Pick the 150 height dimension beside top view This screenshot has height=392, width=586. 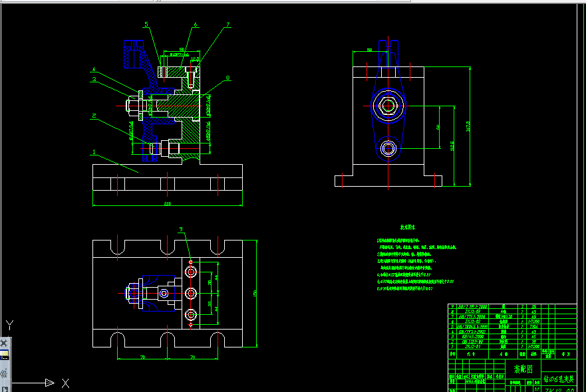tap(255, 294)
